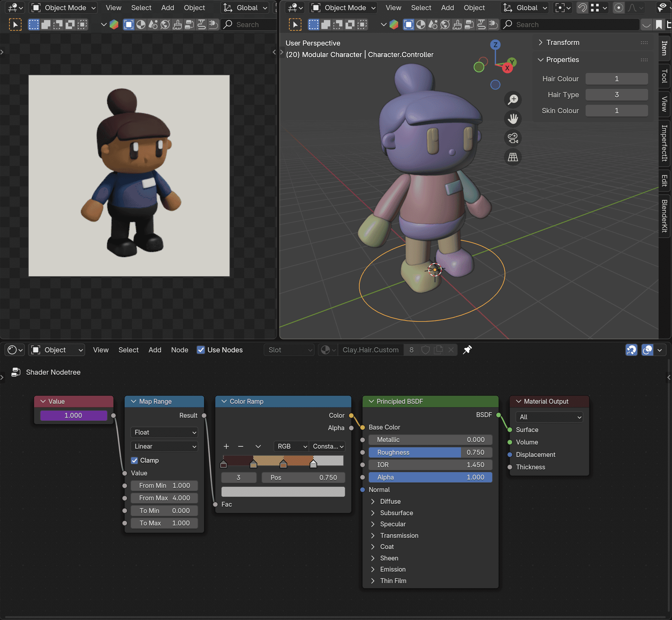
Task: Click the From Max field in Map Range
Action: [x=164, y=498]
